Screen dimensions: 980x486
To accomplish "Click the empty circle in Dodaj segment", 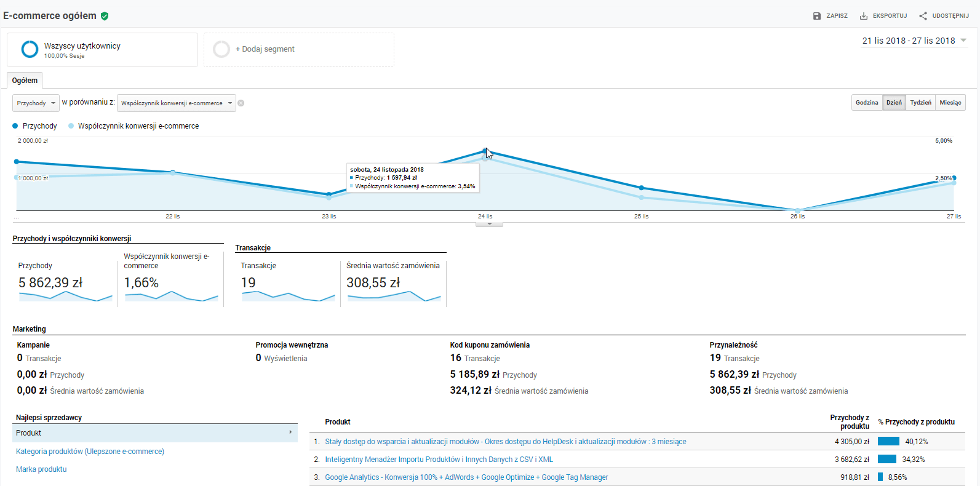I will click(221, 49).
